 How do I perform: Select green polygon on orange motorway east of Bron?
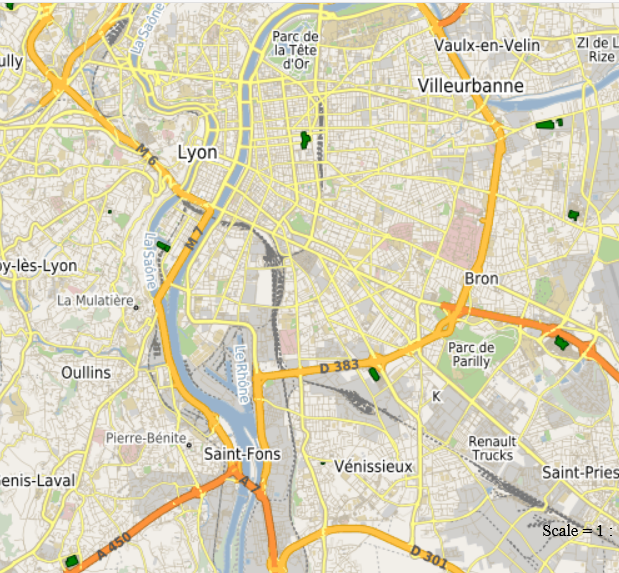pyautogui.click(x=561, y=342)
